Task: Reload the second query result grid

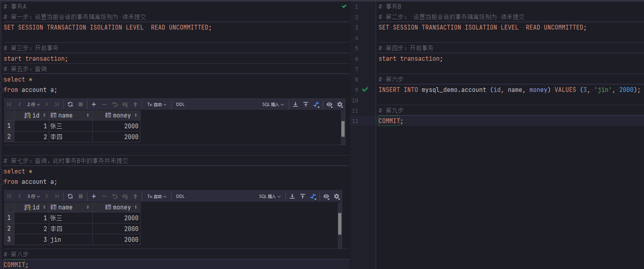Action: (70, 196)
